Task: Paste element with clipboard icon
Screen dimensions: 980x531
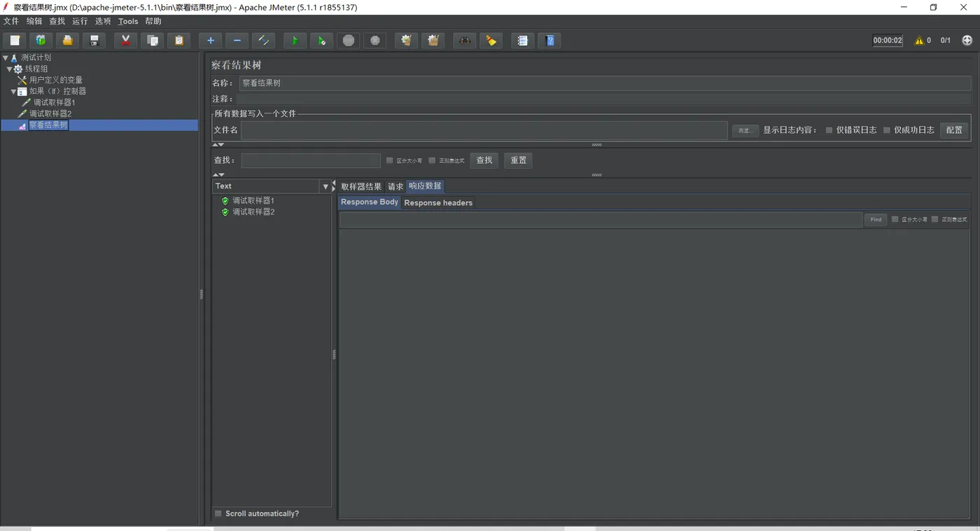Action: pyautogui.click(x=178, y=41)
